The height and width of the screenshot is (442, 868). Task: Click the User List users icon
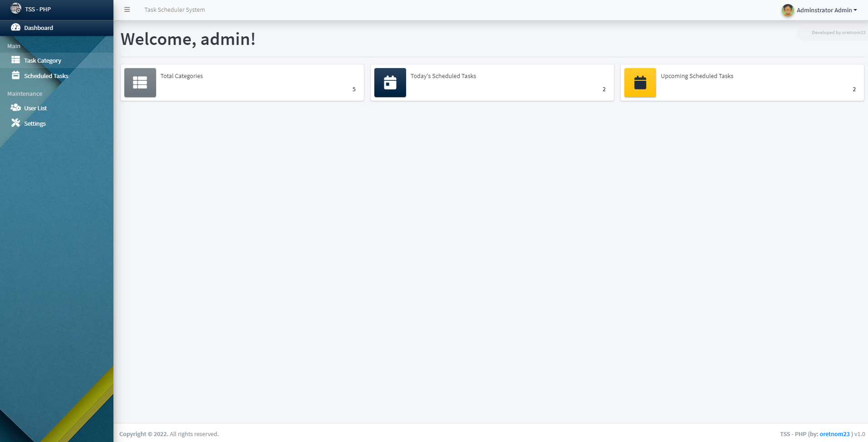pyautogui.click(x=15, y=108)
